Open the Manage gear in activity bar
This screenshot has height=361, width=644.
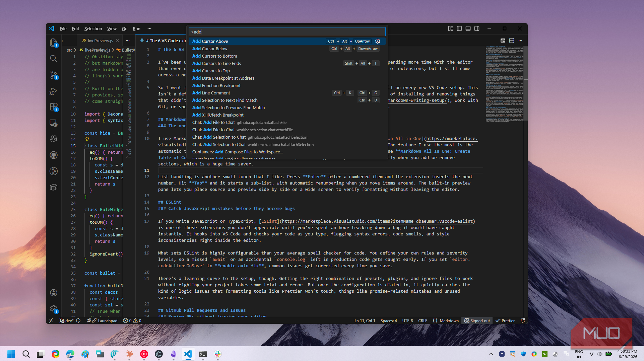click(x=54, y=309)
